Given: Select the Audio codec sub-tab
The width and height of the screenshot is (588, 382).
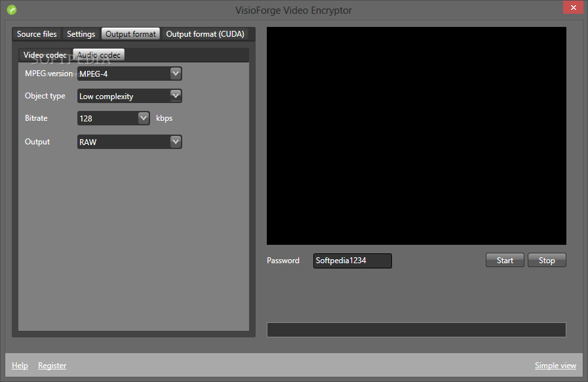Looking at the screenshot, I should click(98, 55).
